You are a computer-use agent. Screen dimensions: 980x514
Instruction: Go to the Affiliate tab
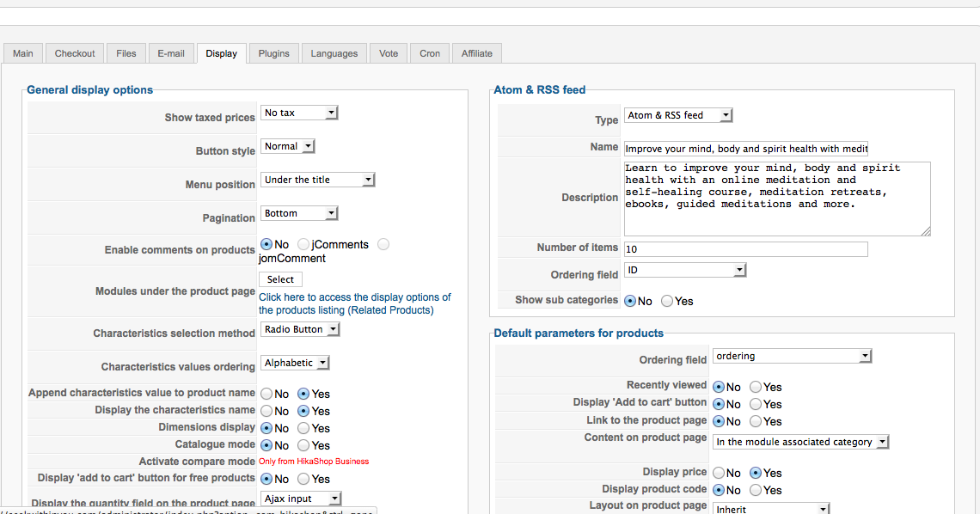476,53
